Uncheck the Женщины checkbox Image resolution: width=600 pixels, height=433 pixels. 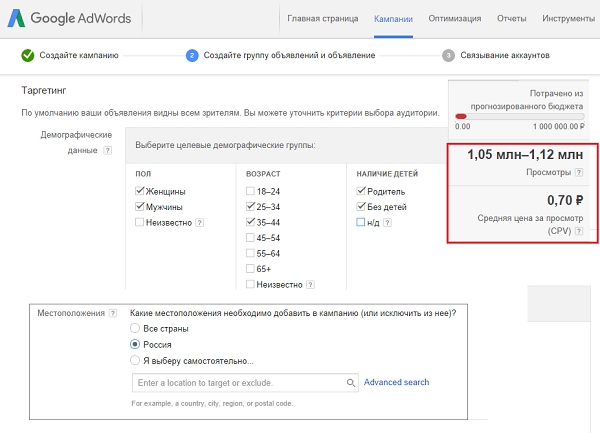[x=141, y=191]
